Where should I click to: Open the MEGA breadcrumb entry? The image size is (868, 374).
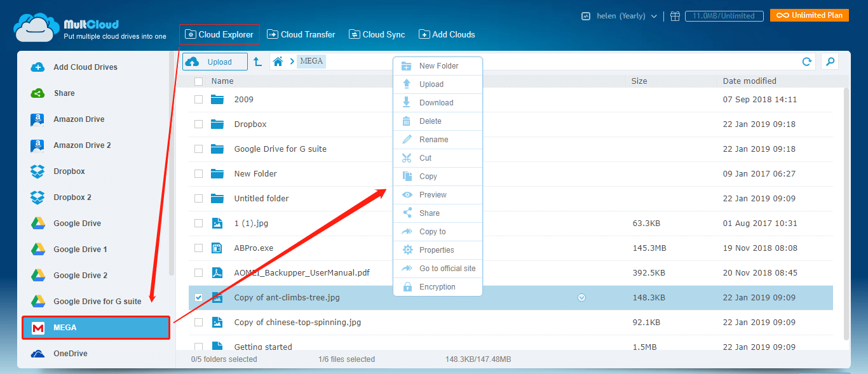coord(311,61)
